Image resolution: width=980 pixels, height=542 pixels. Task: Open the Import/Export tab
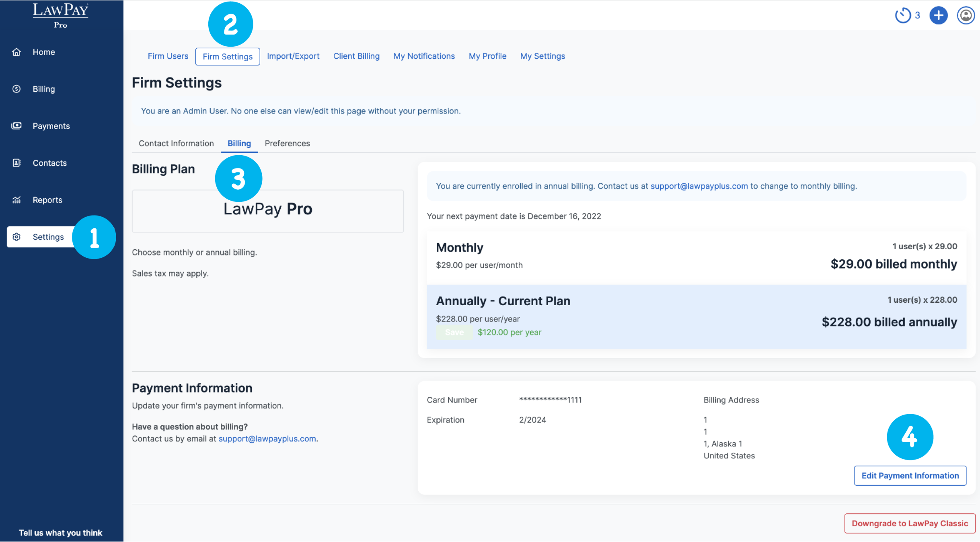click(x=293, y=56)
